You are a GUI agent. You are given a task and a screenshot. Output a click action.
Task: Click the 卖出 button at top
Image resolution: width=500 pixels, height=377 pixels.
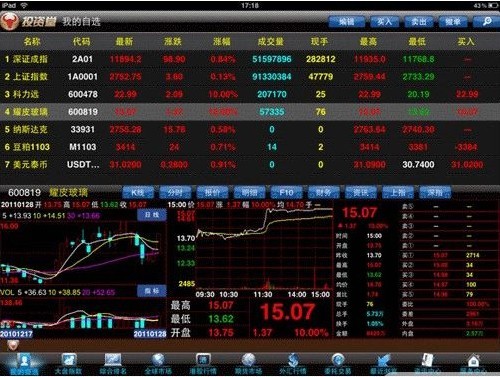tap(419, 22)
